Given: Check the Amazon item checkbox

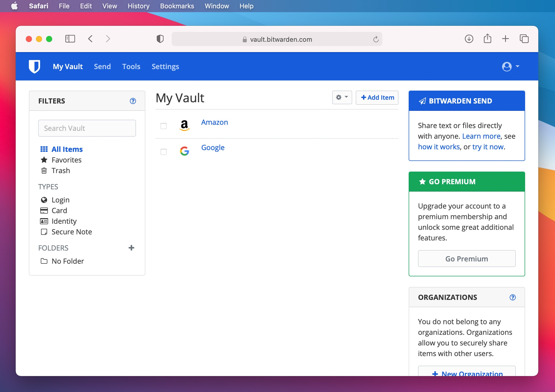Looking at the screenshot, I should (x=164, y=126).
